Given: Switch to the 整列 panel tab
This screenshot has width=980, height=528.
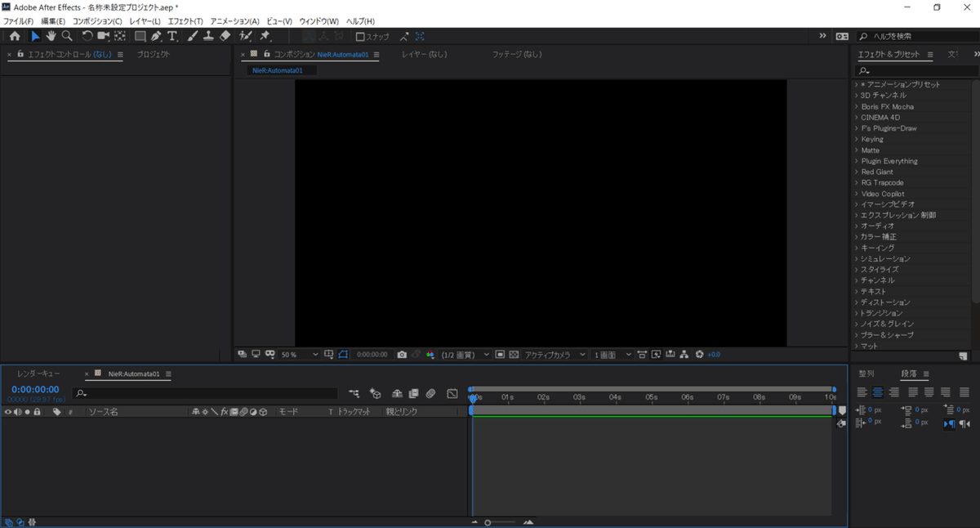Looking at the screenshot, I should [866, 374].
